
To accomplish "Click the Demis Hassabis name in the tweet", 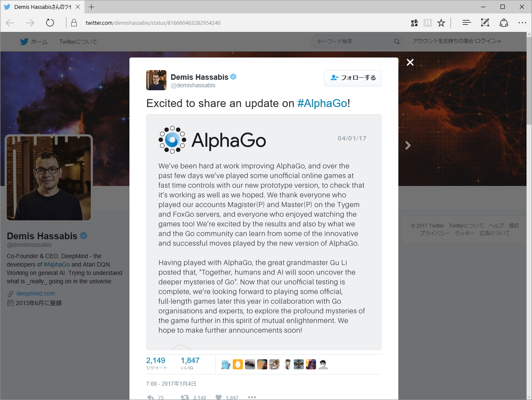I will coord(199,77).
